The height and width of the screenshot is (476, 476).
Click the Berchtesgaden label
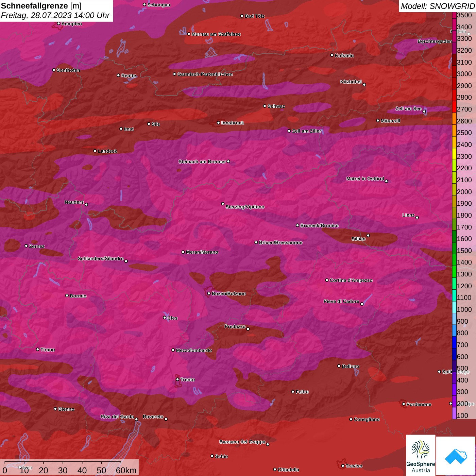[x=435, y=41]
